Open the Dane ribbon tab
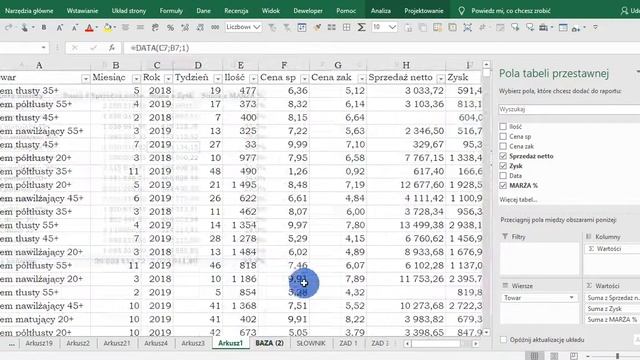Screen dimensions: 640x360 203,11
